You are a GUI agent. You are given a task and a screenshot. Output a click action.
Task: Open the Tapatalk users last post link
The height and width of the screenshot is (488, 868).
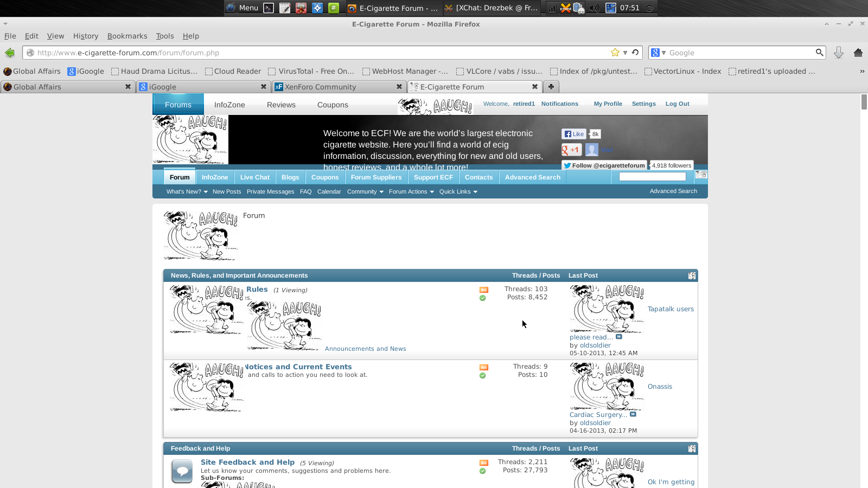pos(671,309)
